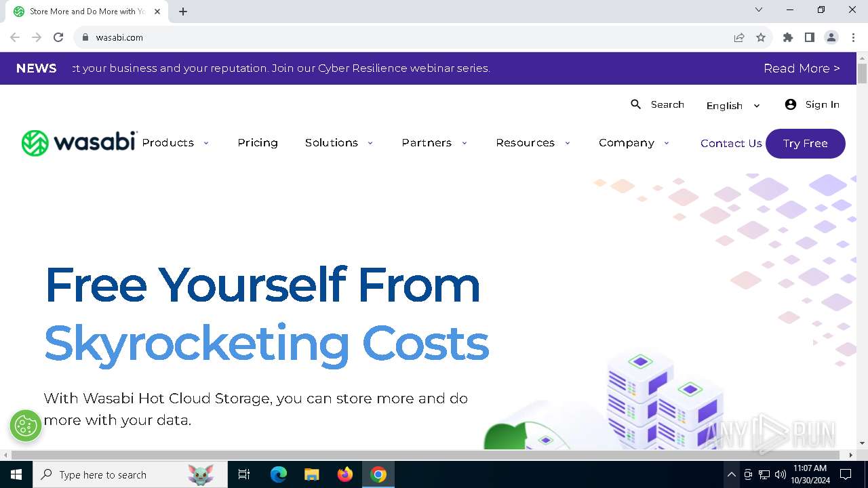Share this page via address bar icon
Image resolution: width=868 pixels, height=488 pixels.
point(739,37)
